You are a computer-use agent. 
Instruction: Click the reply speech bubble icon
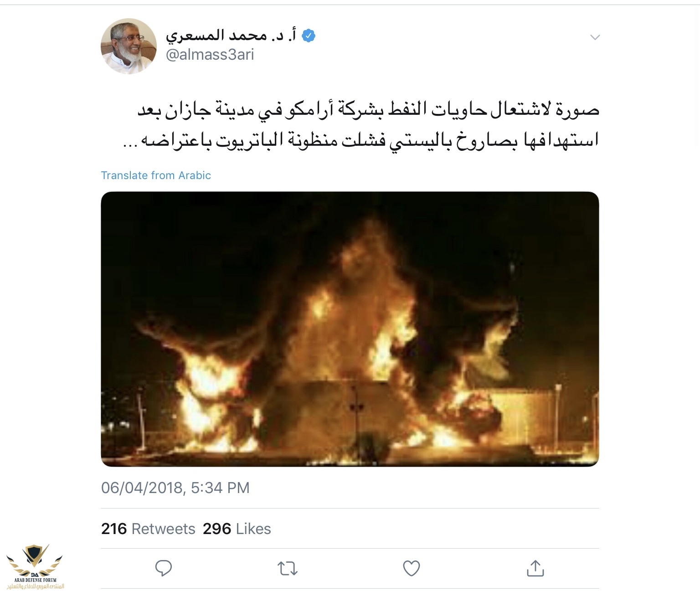click(x=164, y=568)
